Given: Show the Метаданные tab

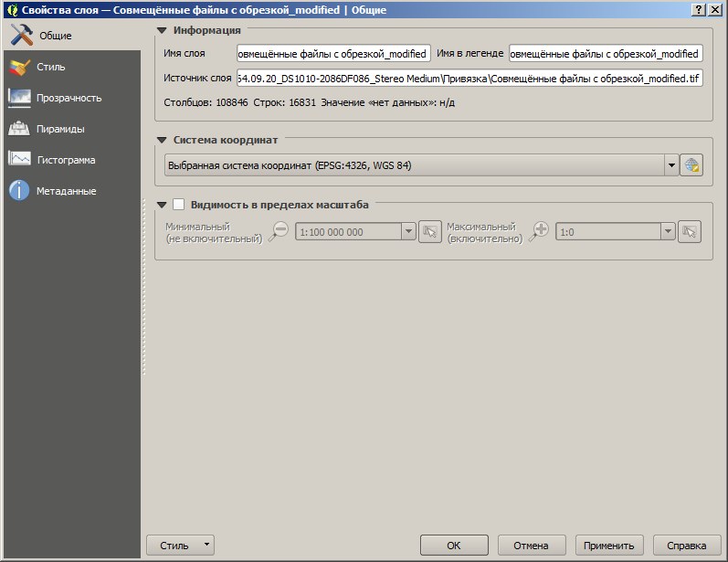Looking at the screenshot, I should (x=72, y=191).
